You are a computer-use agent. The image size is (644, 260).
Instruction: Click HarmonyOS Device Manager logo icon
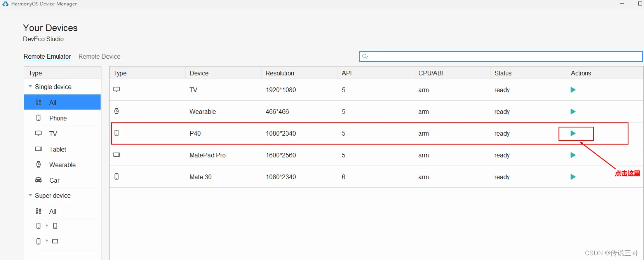[5, 3]
